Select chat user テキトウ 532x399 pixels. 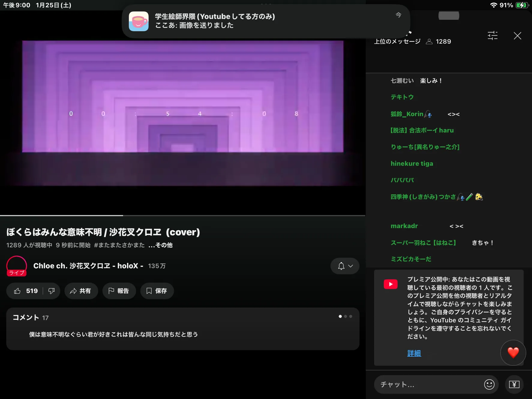coord(402,97)
